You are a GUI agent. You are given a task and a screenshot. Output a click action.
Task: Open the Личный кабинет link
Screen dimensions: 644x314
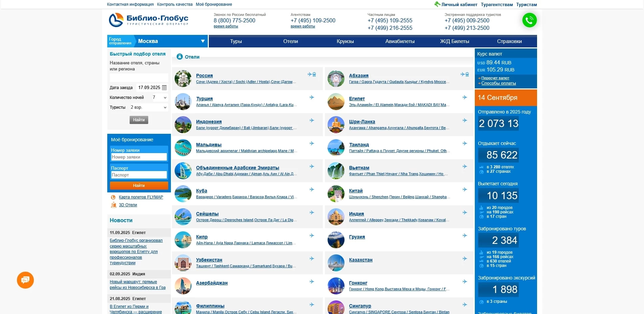pos(459,5)
